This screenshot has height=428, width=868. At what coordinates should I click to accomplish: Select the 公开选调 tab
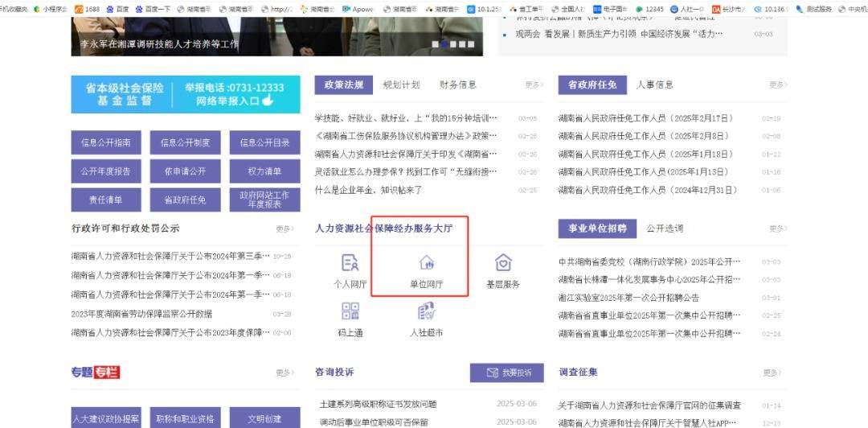(665, 228)
